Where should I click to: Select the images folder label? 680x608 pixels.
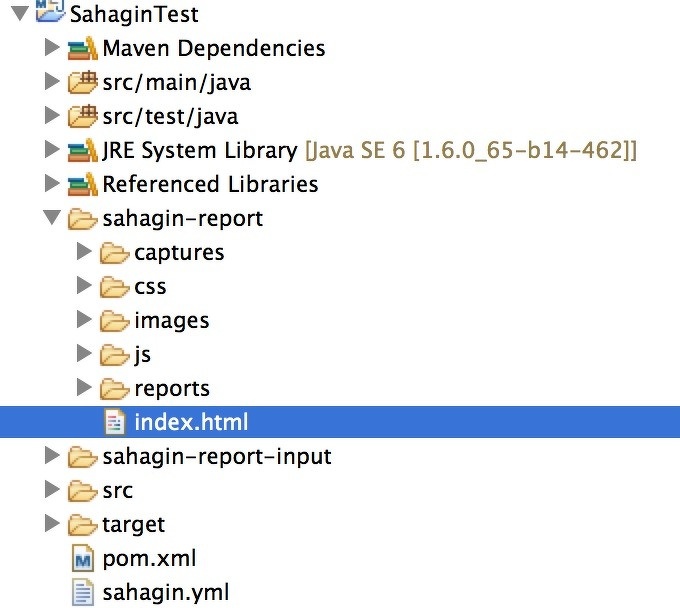(x=171, y=320)
